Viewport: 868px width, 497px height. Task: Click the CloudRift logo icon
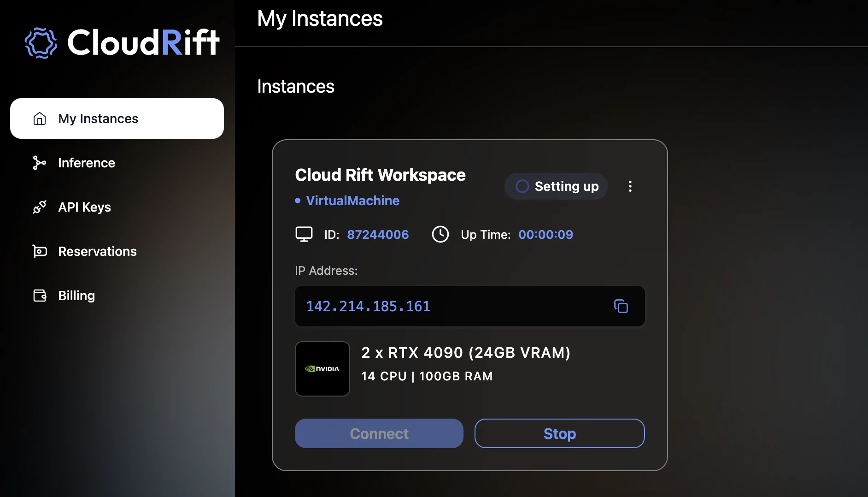click(41, 43)
